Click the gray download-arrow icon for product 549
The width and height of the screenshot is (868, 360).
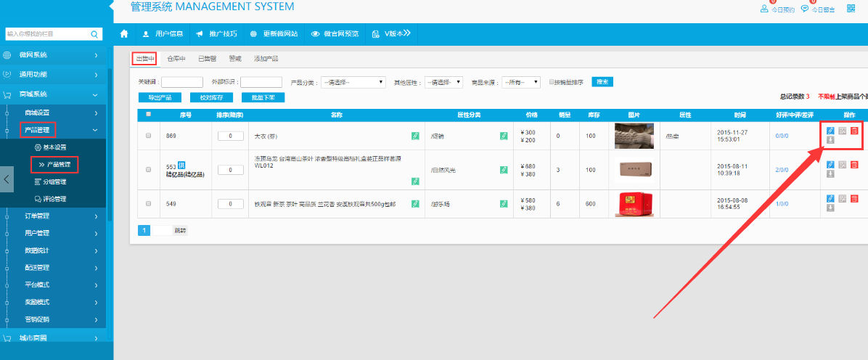coord(830,208)
